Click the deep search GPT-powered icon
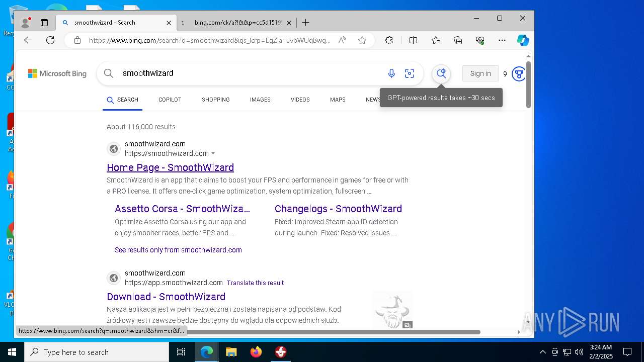 (441, 74)
